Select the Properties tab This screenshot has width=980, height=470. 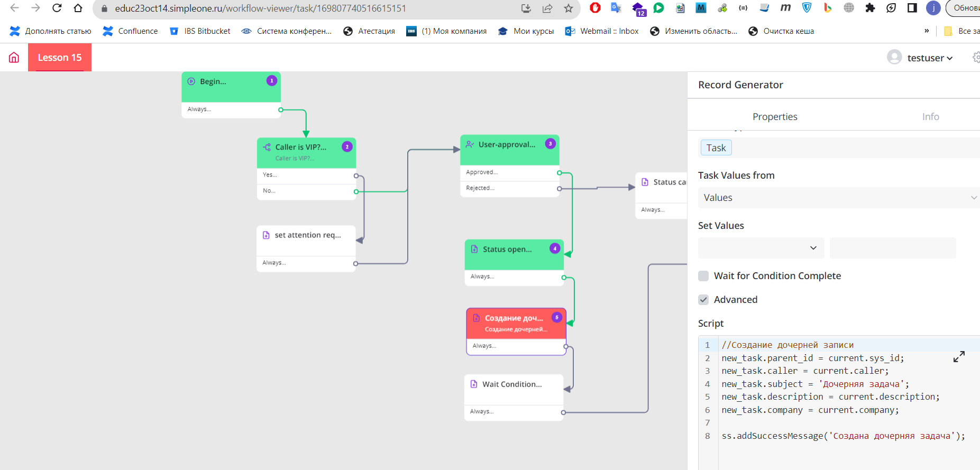pyautogui.click(x=774, y=117)
